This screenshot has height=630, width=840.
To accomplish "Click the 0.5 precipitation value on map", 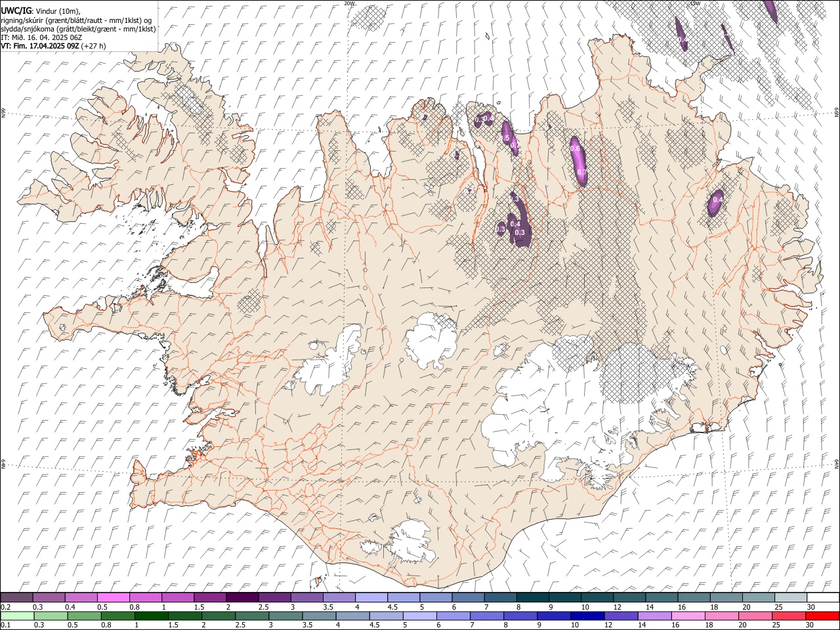I will coord(506,138).
